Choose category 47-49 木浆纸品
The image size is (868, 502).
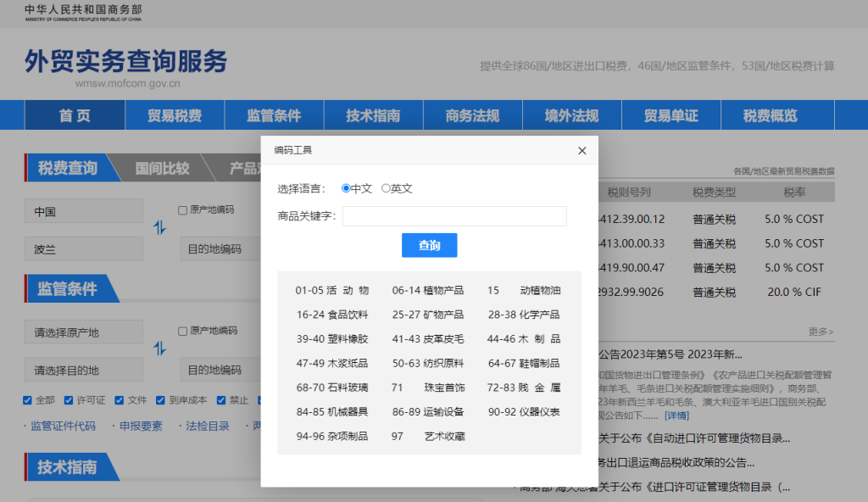tap(332, 364)
